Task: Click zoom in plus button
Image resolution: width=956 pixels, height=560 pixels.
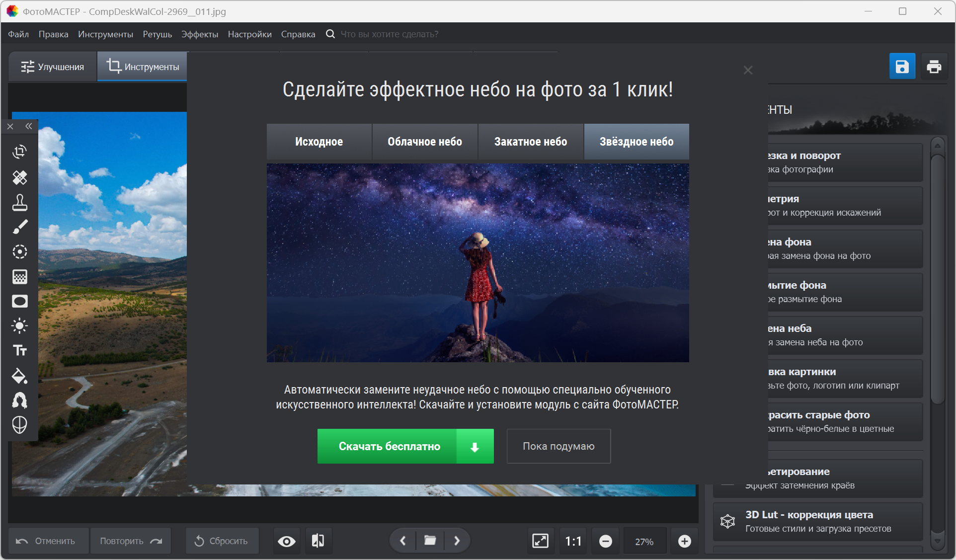Action: pos(684,541)
